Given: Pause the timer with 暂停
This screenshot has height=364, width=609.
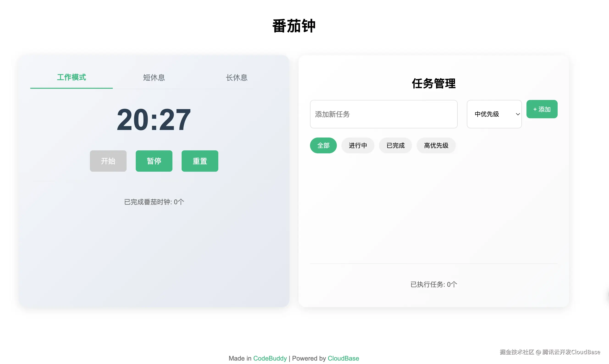Looking at the screenshot, I should 154,161.
